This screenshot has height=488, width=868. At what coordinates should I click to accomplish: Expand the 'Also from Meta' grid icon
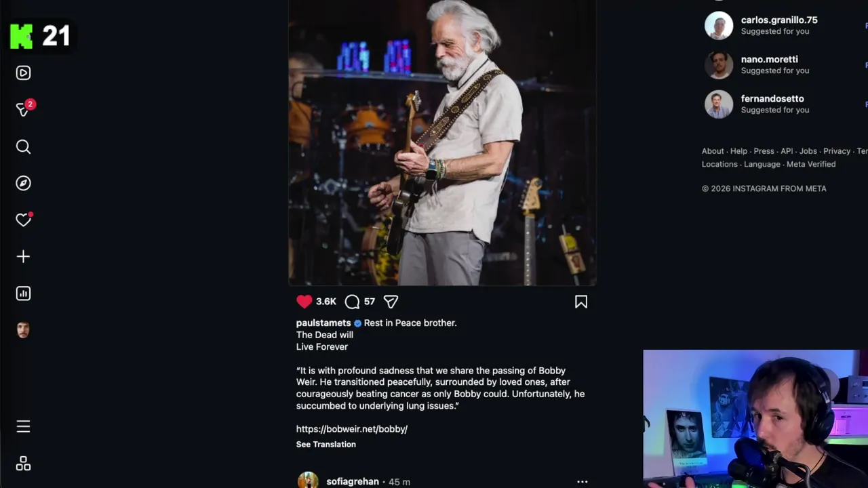(23, 464)
